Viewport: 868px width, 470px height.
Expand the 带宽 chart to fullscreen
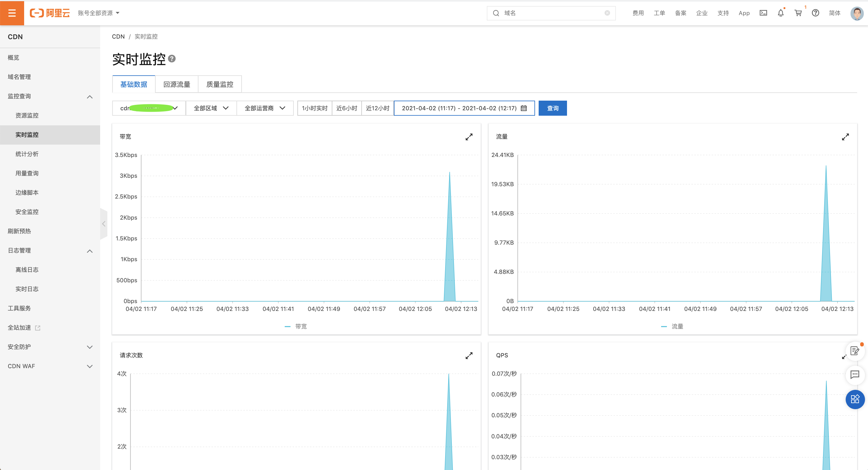[469, 137]
